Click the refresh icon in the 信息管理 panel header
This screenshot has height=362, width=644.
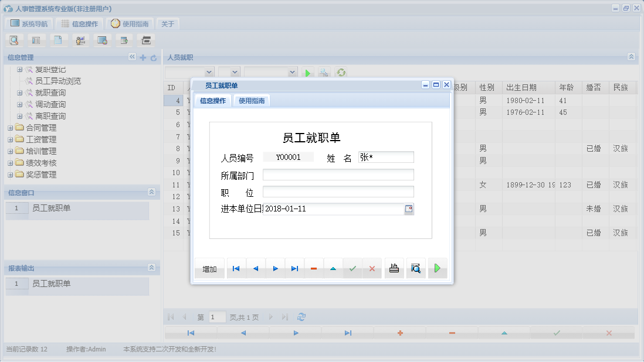pyautogui.click(x=153, y=58)
